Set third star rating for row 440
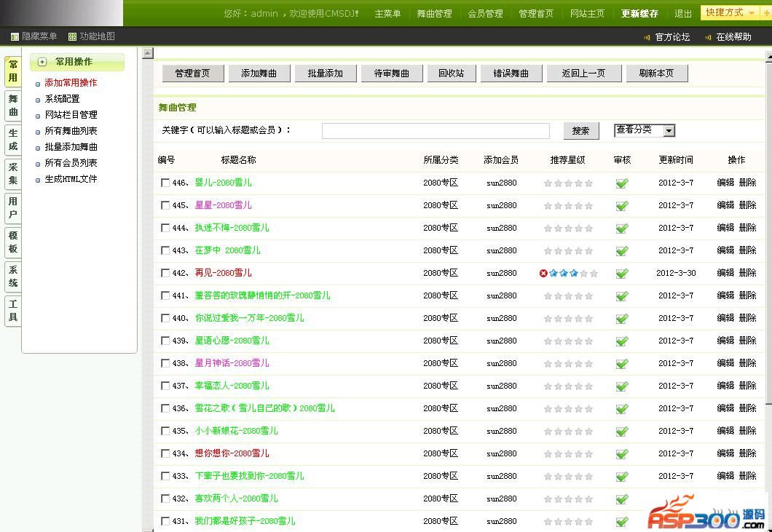This screenshot has width=772, height=532. pos(568,319)
